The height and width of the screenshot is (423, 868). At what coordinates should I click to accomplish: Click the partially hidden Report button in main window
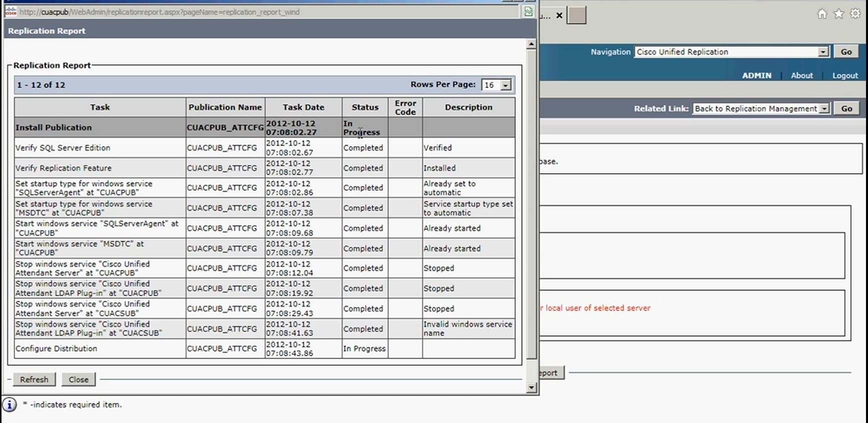551,373
